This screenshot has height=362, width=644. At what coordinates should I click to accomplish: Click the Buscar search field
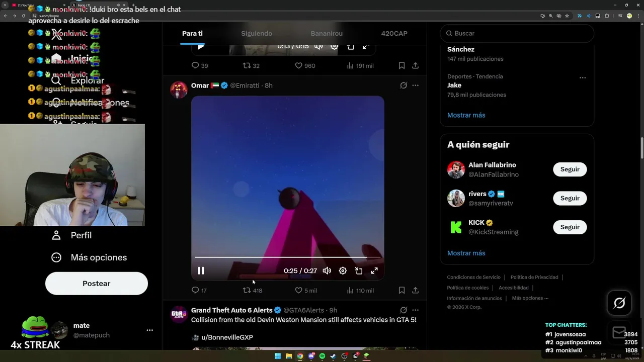pos(517,33)
